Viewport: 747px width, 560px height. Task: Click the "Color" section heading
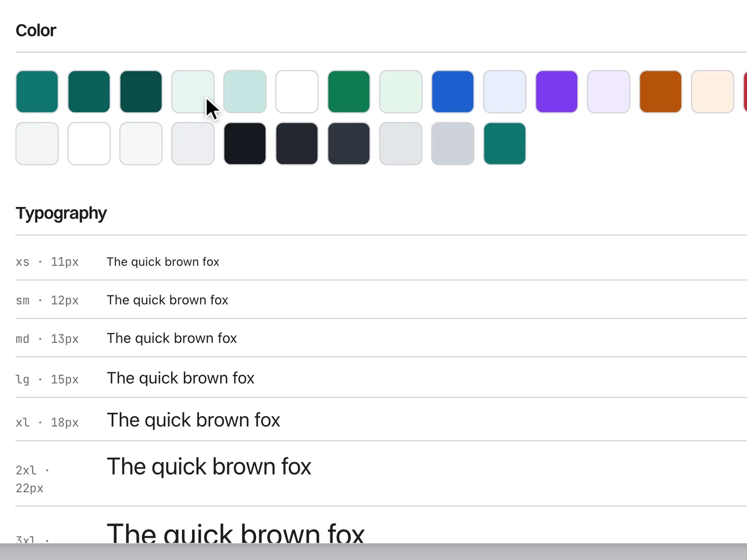click(x=36, y=30)
